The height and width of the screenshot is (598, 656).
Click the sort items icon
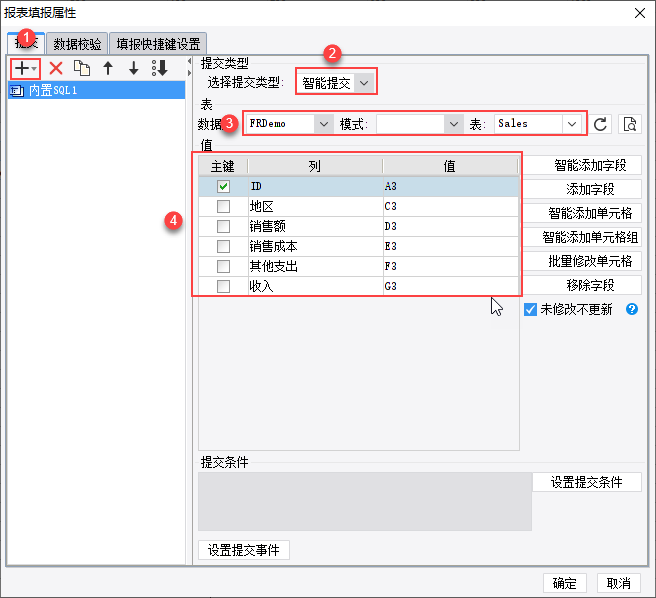point(159,68)
